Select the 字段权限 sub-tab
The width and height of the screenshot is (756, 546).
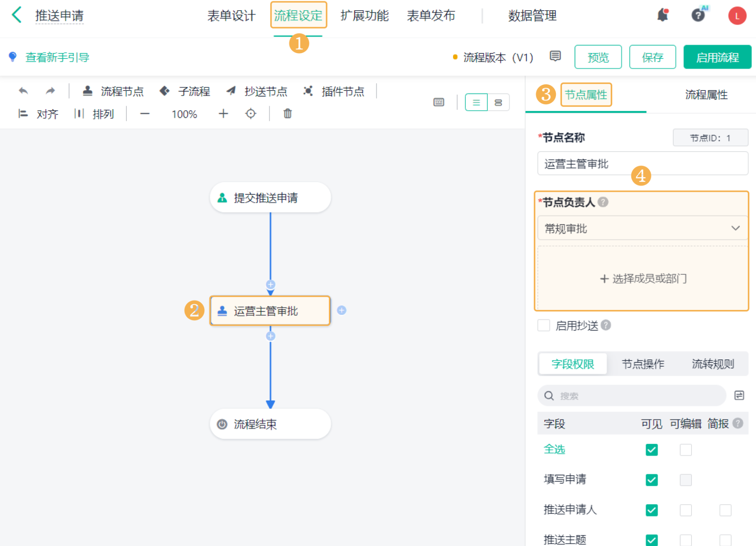point(573,364)
